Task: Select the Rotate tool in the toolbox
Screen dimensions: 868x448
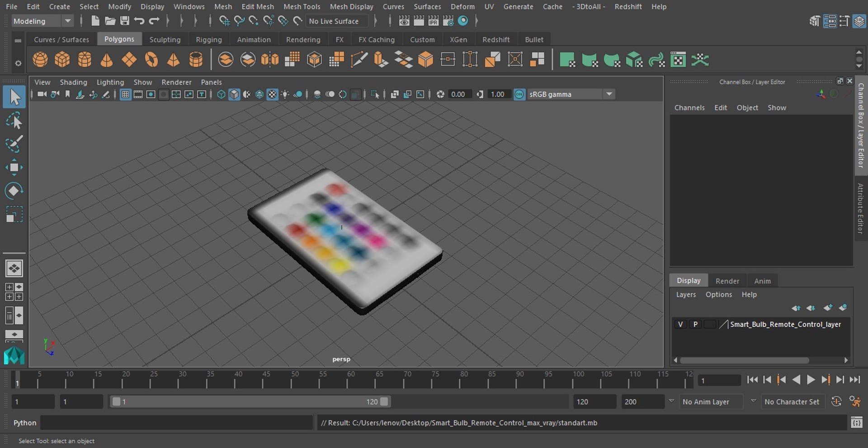Action: pyautogui.click(x=14, y=191)
